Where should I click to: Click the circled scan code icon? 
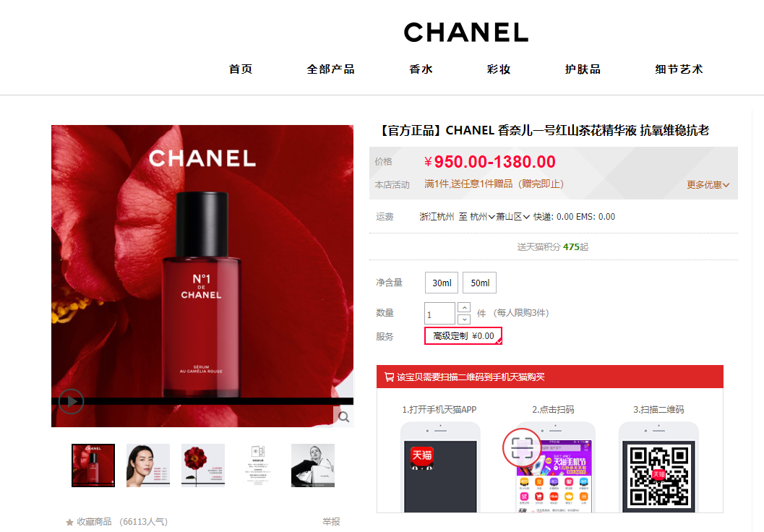[521, 447]
